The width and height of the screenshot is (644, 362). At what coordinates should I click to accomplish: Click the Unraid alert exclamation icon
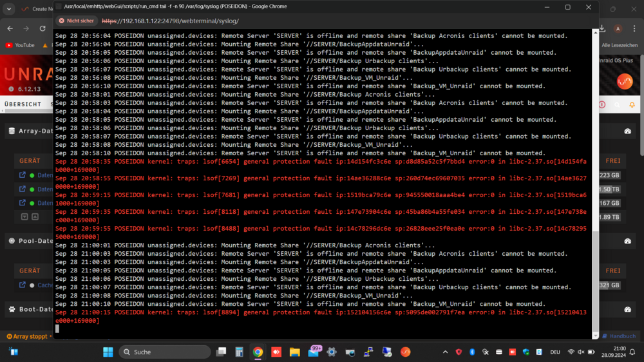[602, 105]
